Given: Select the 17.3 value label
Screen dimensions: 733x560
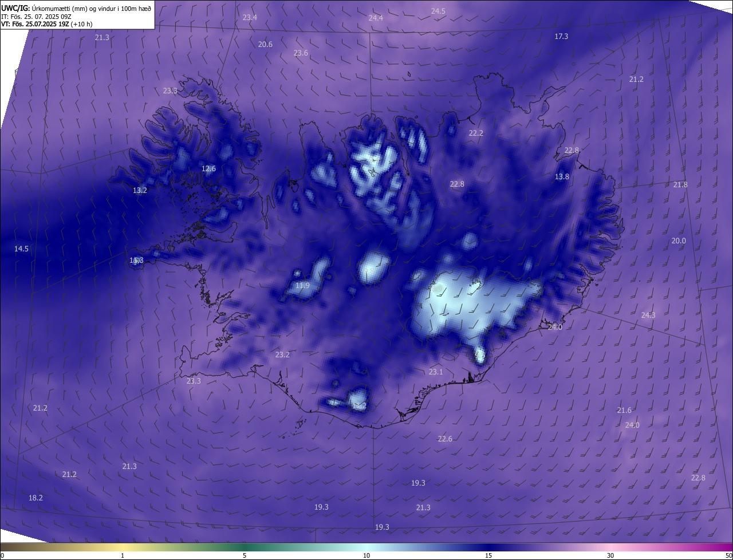Looking at the screenshot, I should click(x=561, y=37).
